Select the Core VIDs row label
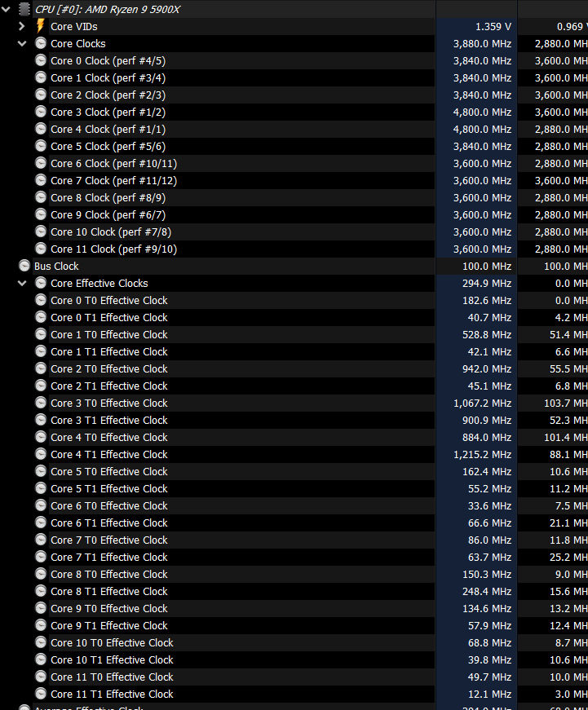 [74, 27]
